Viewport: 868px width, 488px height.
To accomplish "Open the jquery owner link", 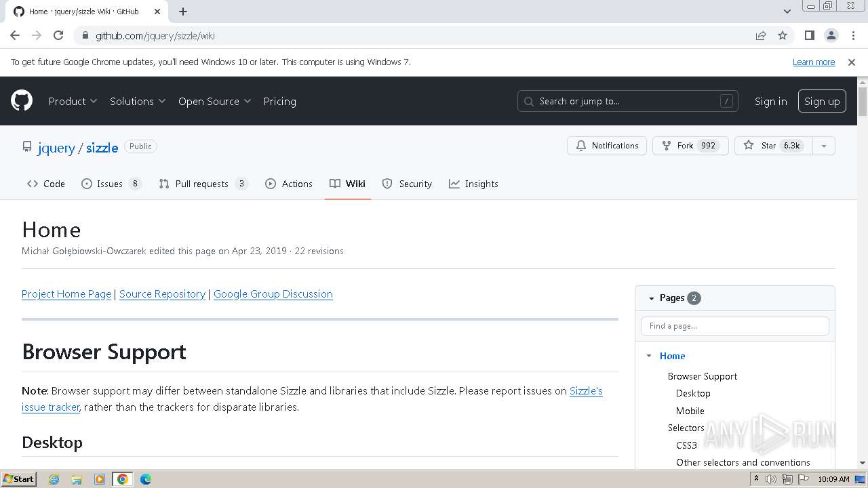I will (56, 148).
